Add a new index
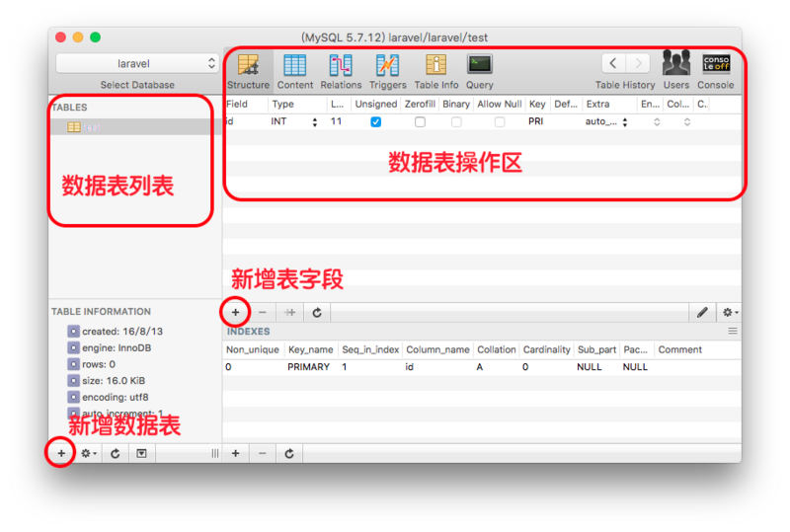 235,453
